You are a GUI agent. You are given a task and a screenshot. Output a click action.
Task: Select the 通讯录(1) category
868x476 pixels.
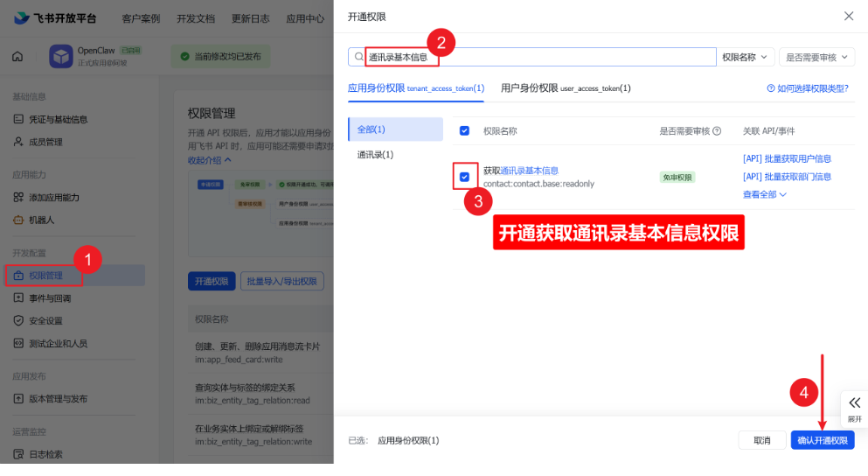(x=375, y=155)
